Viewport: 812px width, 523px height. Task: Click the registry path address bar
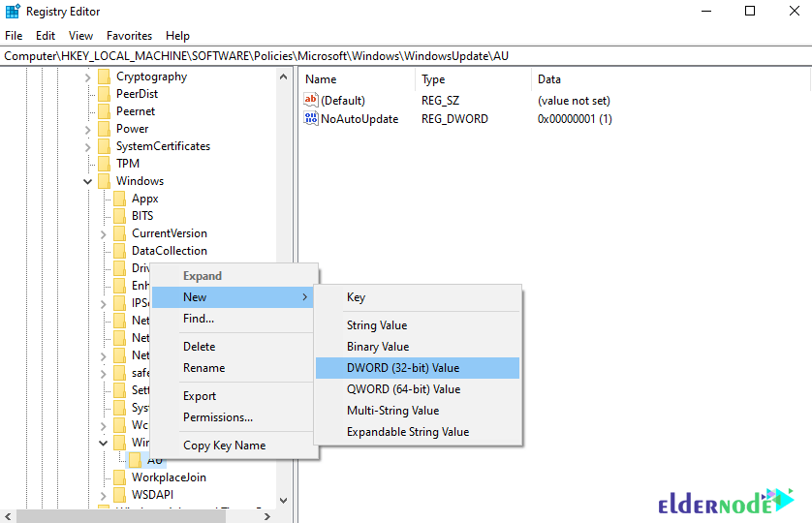click(406, 56)
